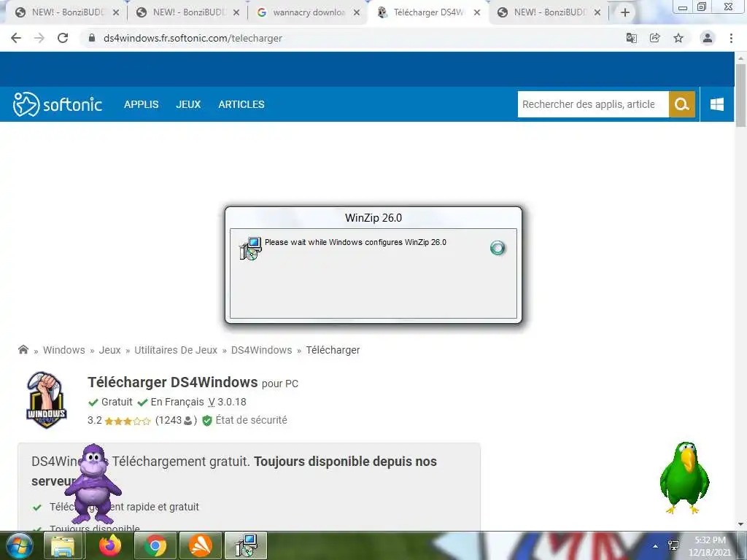Click the WinZip 26.0 dialog title
This screenshot has width=747, height=560.
coord(373,217)
